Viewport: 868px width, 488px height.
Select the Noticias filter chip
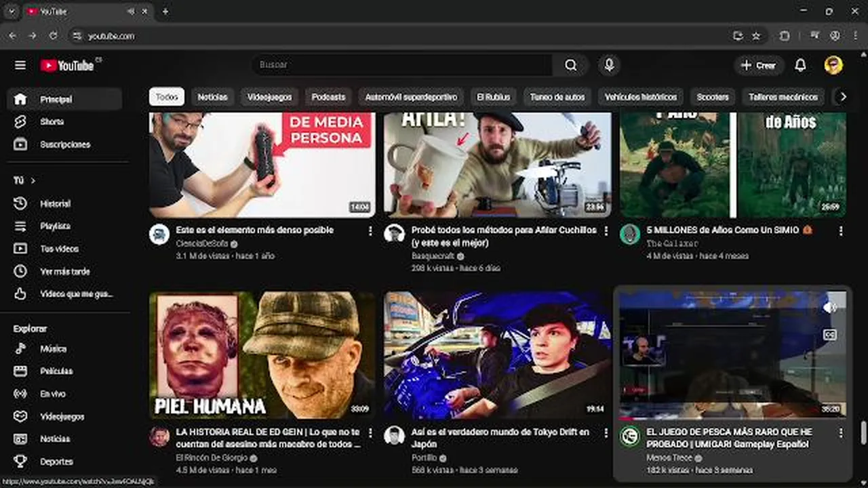(212, 97)
